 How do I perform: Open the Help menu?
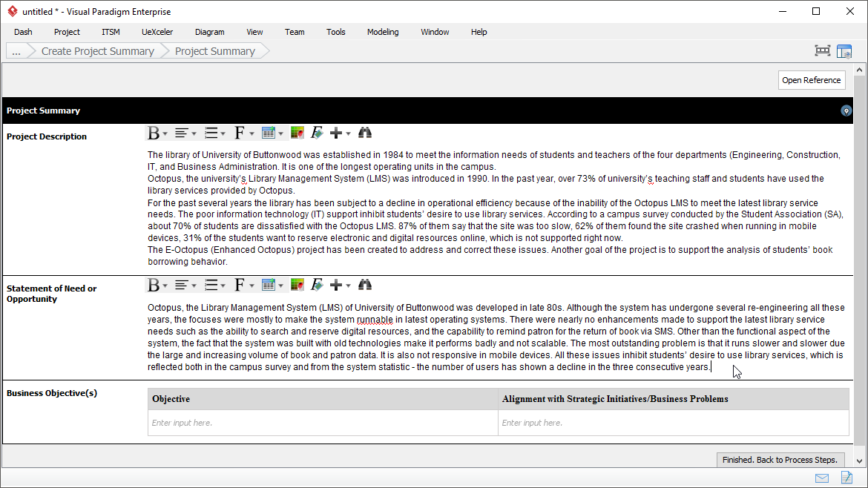(479, 32)
